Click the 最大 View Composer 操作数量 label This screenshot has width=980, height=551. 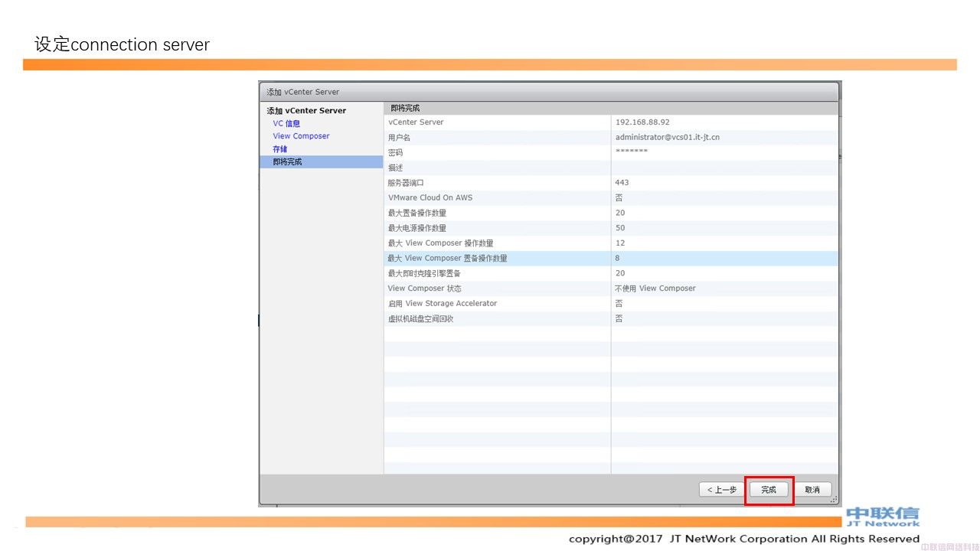[x=440, y=243]
